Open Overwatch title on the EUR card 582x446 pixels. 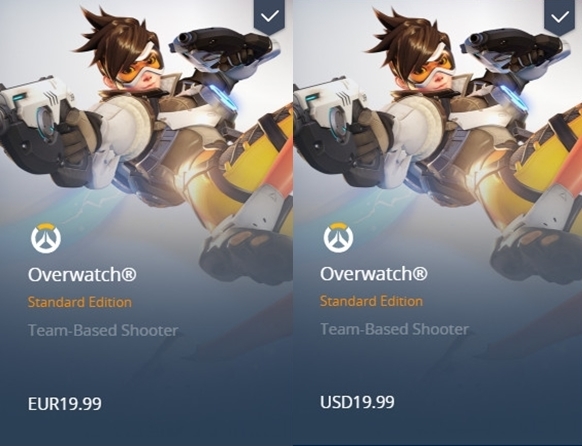click(x=82, y=275)
